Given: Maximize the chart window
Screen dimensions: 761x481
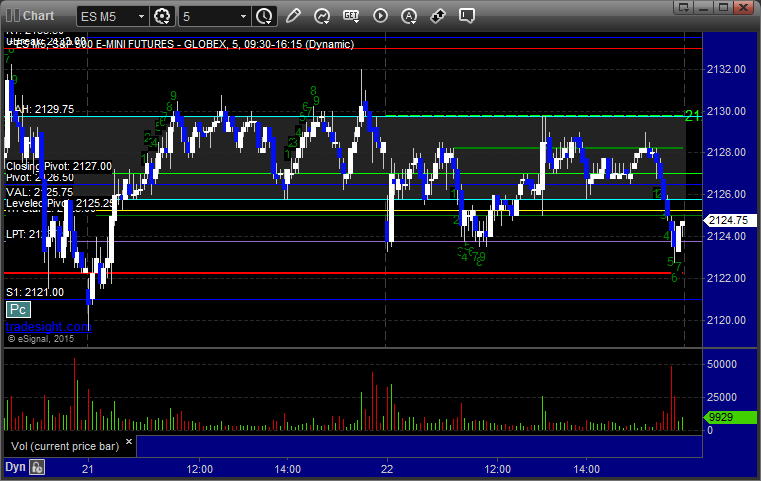Looking at the screenshot, I should 723,7.
